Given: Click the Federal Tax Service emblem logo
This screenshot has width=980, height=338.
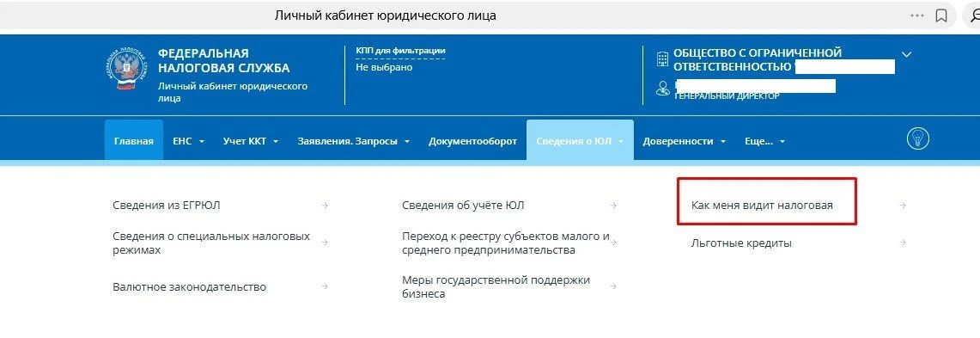Looking at the screenshot, I should click(125, 68).
